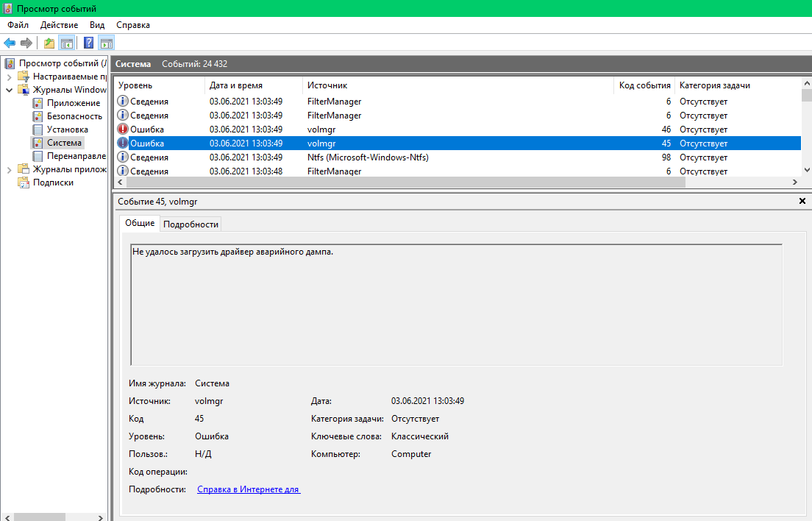Click the Приложение log icon
The width and height of the screenshot is (812, 521).
(38, 103)
